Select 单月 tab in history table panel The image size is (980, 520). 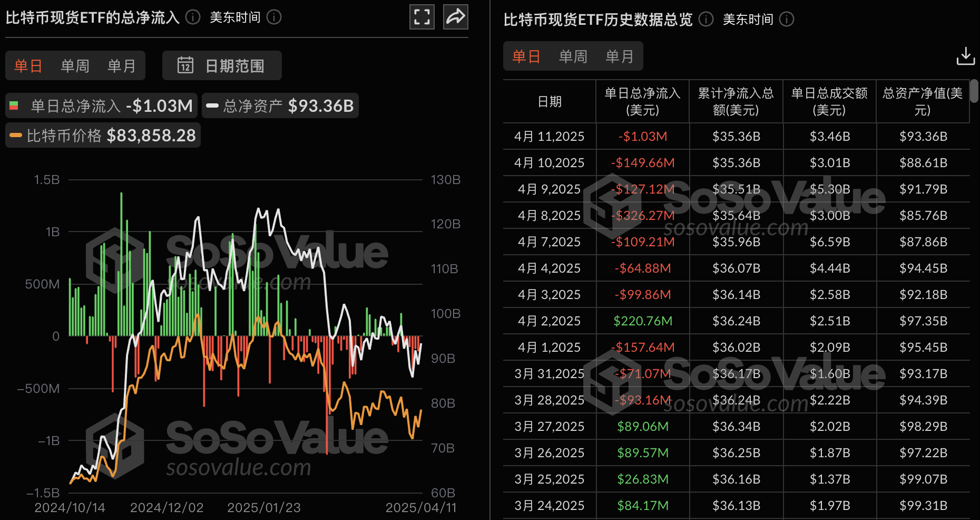click(620, 56)
